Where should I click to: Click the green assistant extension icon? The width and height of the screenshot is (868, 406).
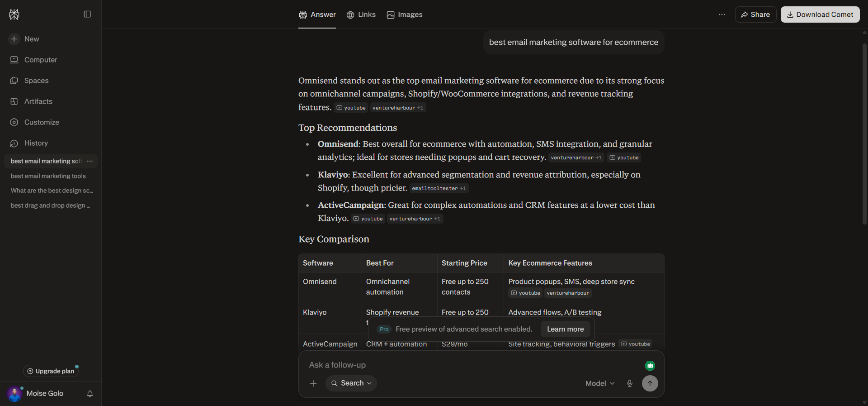click(650, 365)
